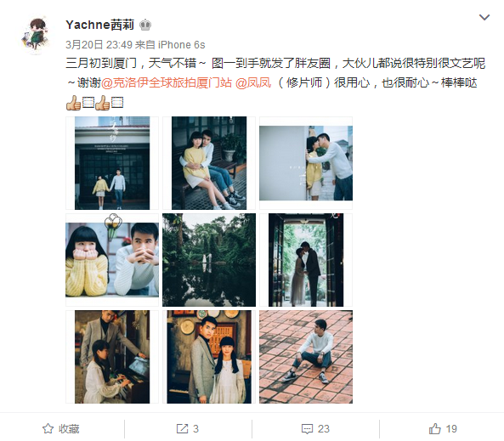This screenshot has width=504, height=441.
Task: Open photo of couple kissing by white wall
Action: (x=306, y=163)
